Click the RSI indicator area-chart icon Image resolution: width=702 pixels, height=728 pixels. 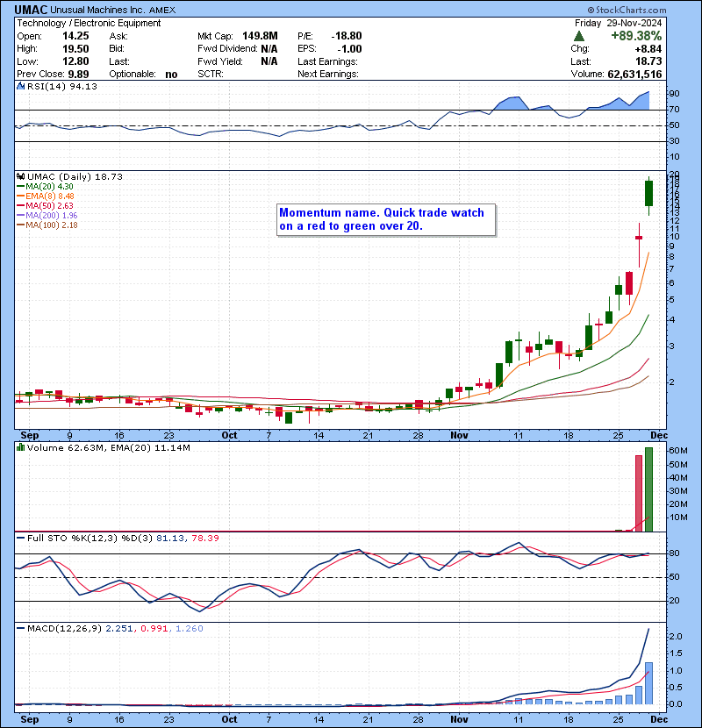pos(20,86)
